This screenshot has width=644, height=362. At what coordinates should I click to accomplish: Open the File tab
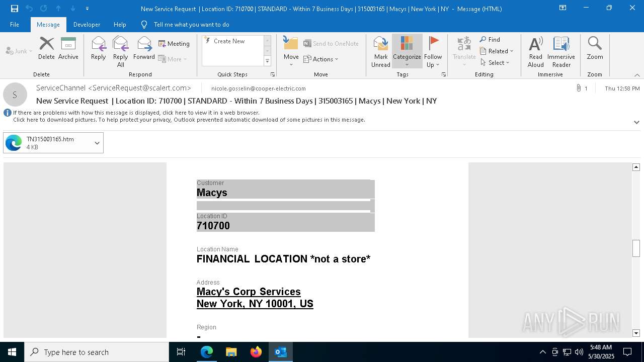[15, 24]
